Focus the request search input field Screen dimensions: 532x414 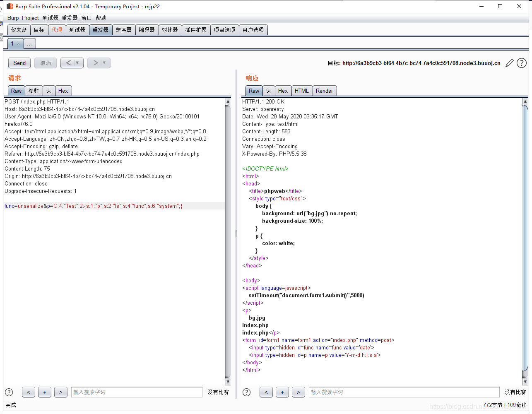pyautogui.click(x=137, y=392)
